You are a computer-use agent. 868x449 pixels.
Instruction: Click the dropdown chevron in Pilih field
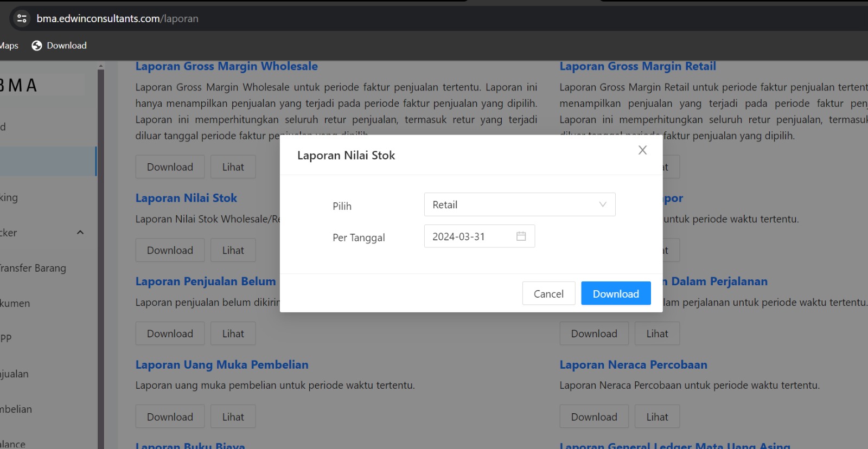(x=602, y=204)
